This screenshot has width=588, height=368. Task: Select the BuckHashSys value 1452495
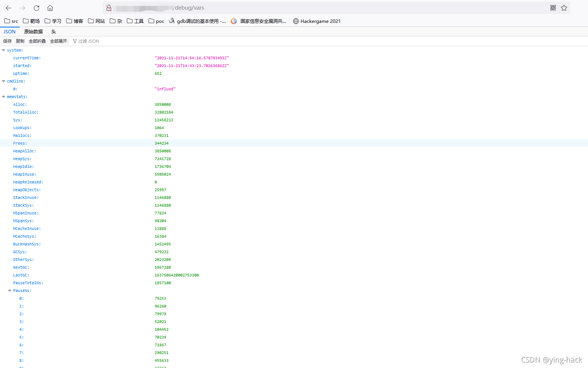pos(163,244)
